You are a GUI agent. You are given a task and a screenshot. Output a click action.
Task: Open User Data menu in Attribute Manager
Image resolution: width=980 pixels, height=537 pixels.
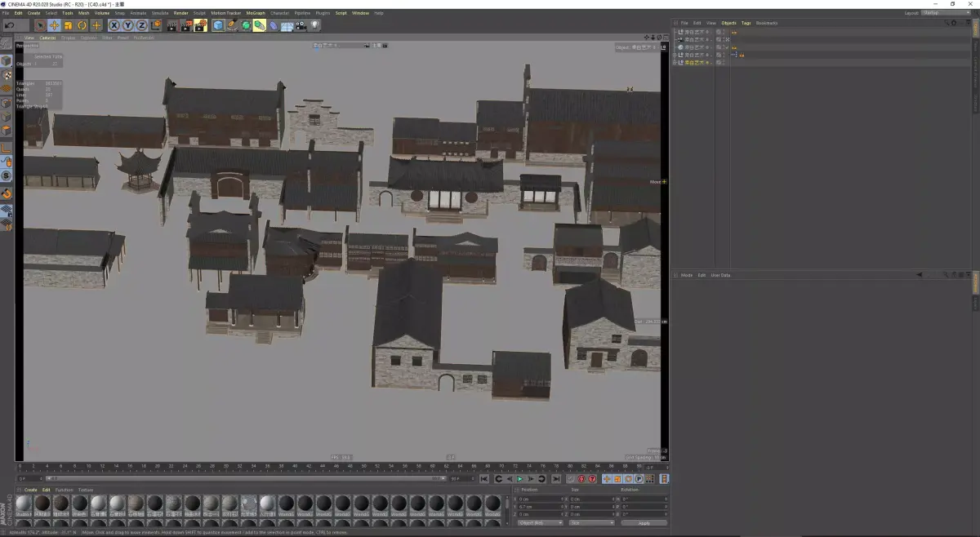pyautogui.click(x=720, y=275)
